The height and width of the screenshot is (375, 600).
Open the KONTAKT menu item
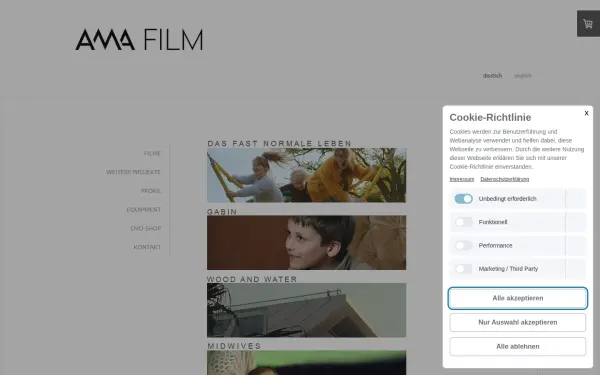[147, 247]
